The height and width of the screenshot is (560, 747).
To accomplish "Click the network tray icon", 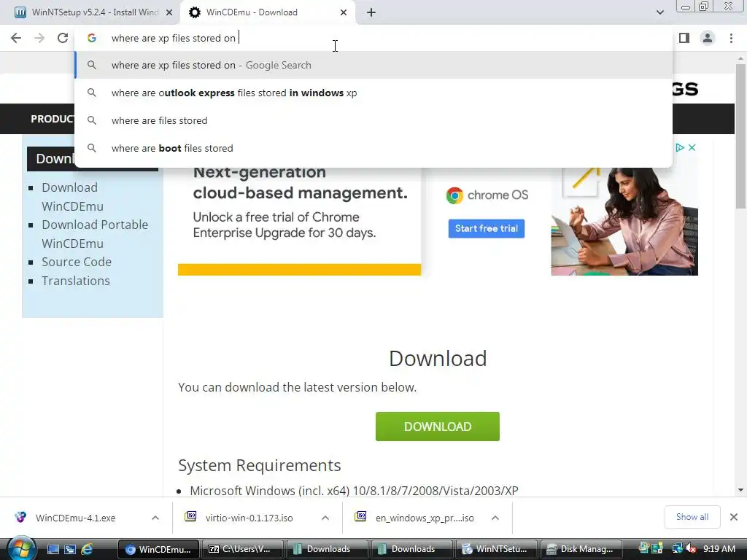I will (x=677, y=549).
